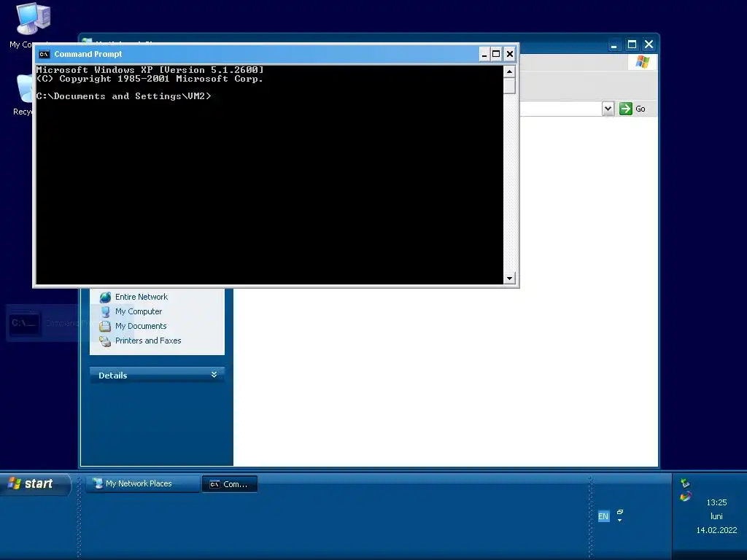Minimize the My Network Places window

[614, 45]
